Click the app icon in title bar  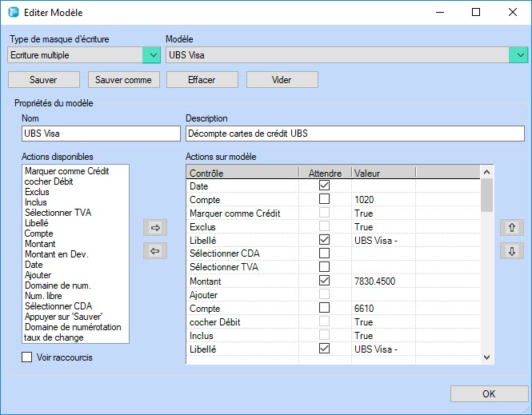coord(13,13)
